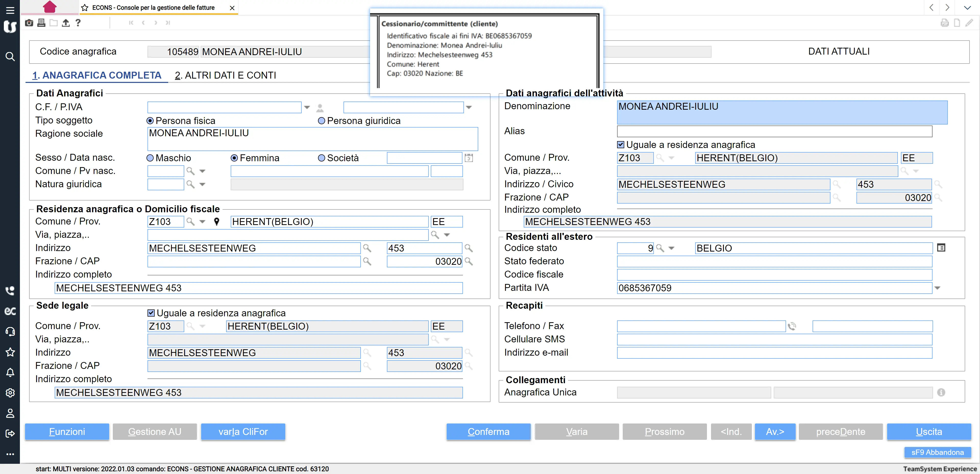Screen dimensions: 980x474
Task: Select Maschio radio option
Action: pos(150,158)
